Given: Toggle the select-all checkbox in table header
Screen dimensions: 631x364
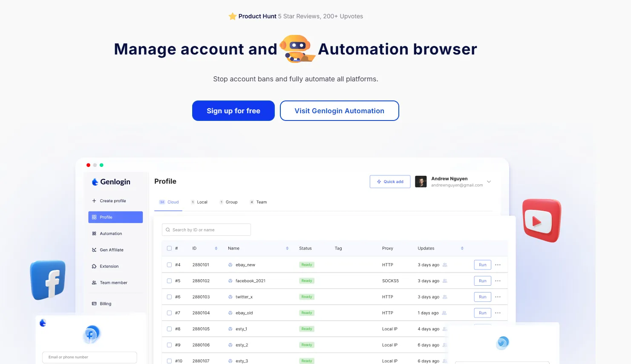Looking at the screenshot, I should coord(169,248).
